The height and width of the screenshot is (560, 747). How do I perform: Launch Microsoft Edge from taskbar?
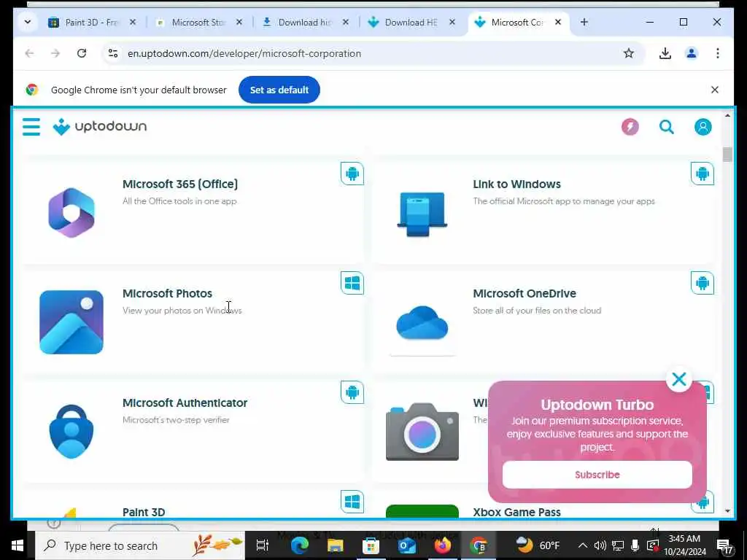tap(299, 545)
